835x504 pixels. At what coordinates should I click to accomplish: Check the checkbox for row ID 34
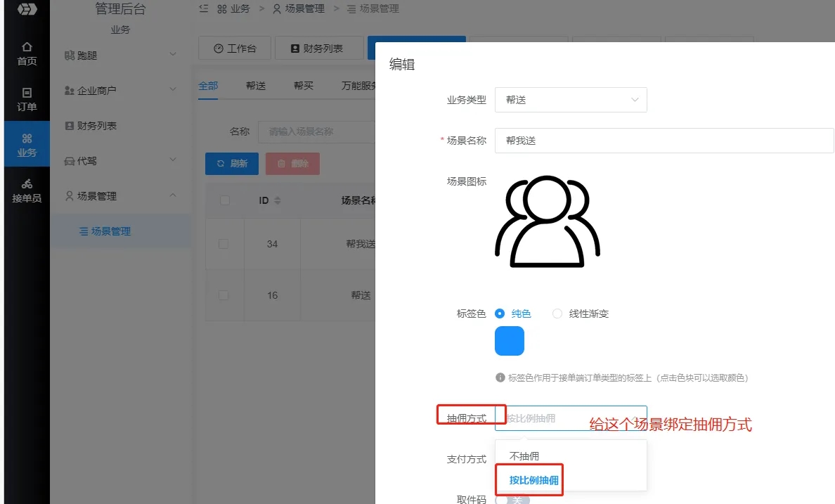[224, 244]
